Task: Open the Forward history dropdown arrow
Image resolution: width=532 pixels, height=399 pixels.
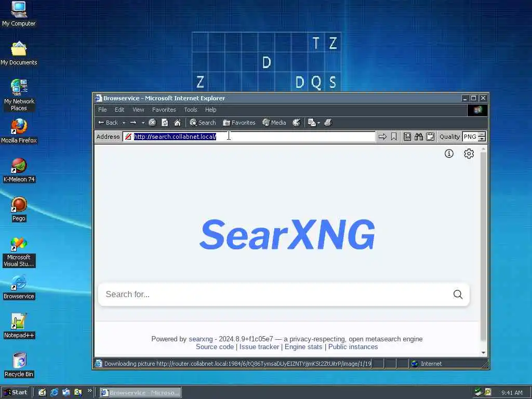Action: (x=143, y=123)
